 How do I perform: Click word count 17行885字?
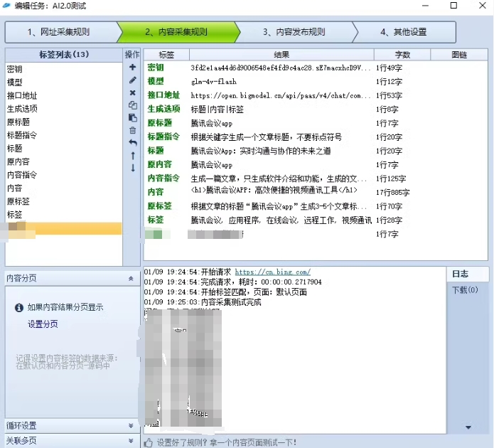click(x=392, y=193)
